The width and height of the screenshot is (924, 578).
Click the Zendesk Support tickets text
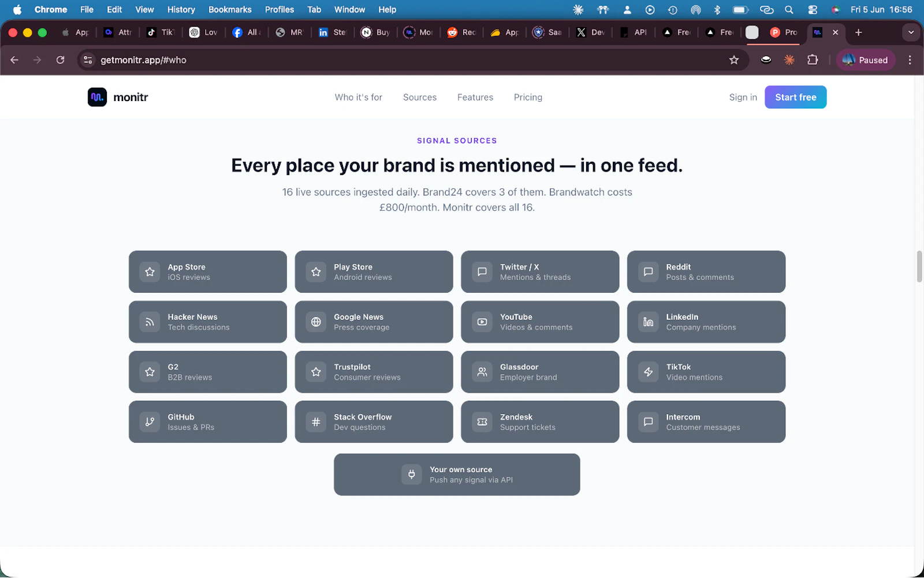pyautogui.click(x=528, y=427)
